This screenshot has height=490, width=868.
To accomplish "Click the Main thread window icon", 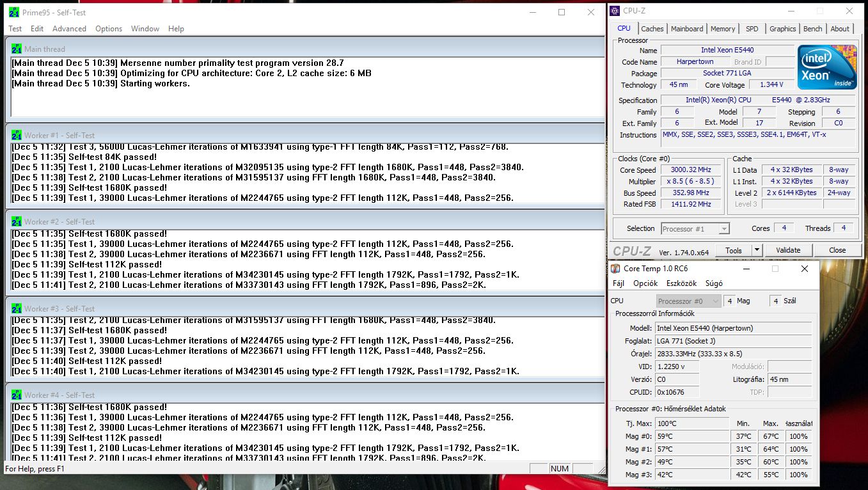I will (x=17, y=49).
